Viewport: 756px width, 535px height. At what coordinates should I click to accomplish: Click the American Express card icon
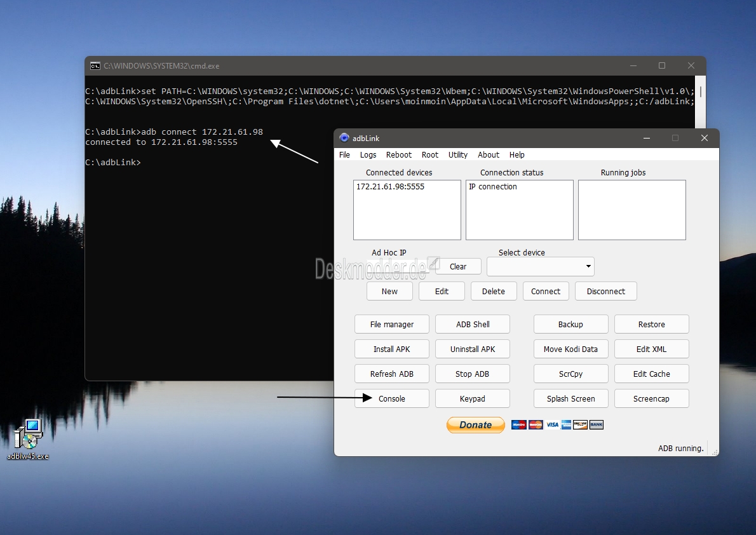click(566, 424)
